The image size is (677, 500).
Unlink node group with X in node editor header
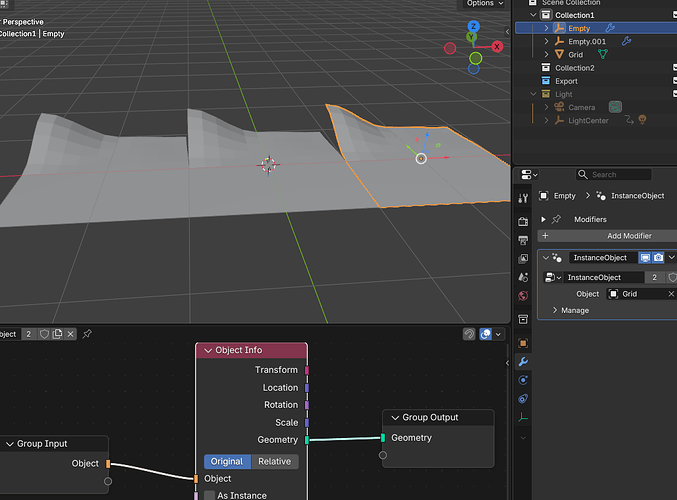point(70,334)
